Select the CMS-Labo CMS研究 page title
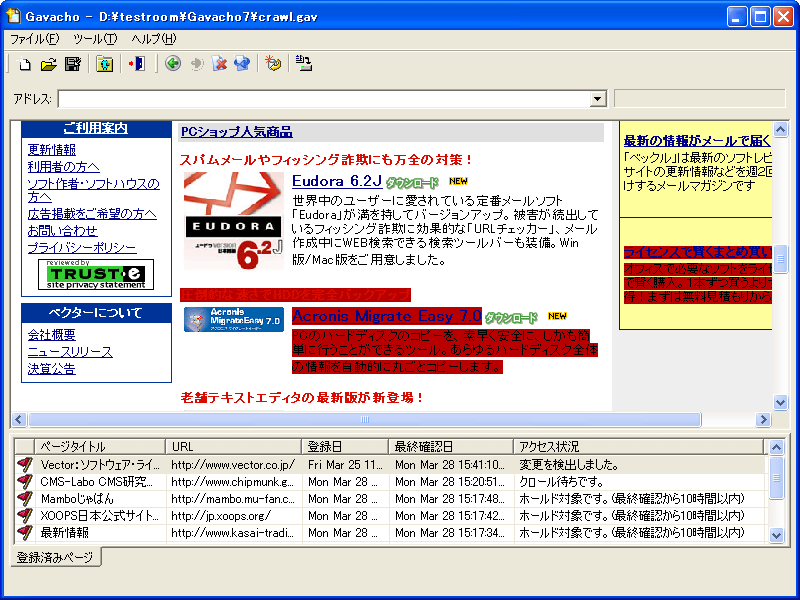This screenshot has height=600, width=800. (x=96, y=482)
